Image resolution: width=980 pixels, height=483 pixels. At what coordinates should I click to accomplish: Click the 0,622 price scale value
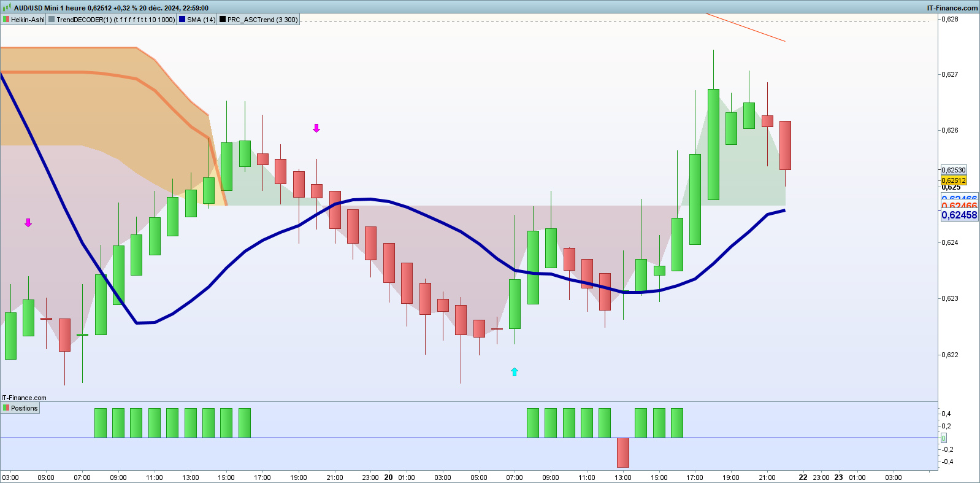950,355
